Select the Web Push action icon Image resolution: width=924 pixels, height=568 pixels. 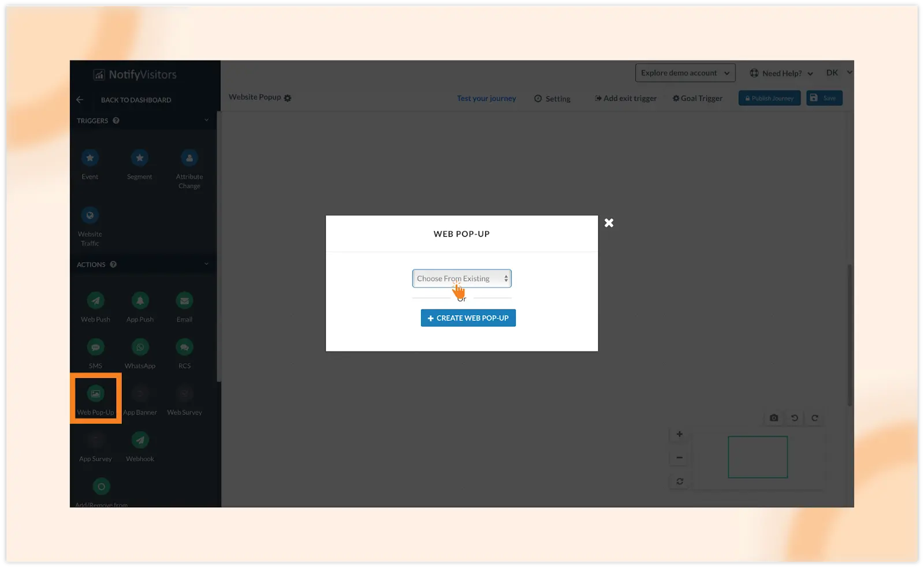tap(95, 301)
